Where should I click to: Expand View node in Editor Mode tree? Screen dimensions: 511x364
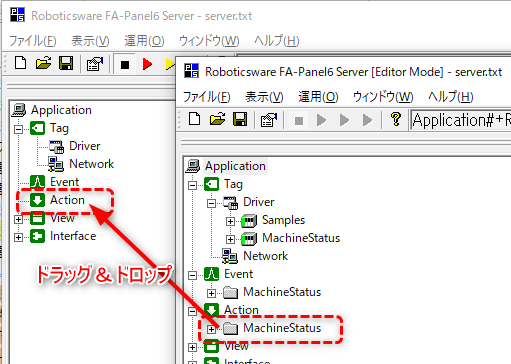pyautogui.click(x=192, y=347)
